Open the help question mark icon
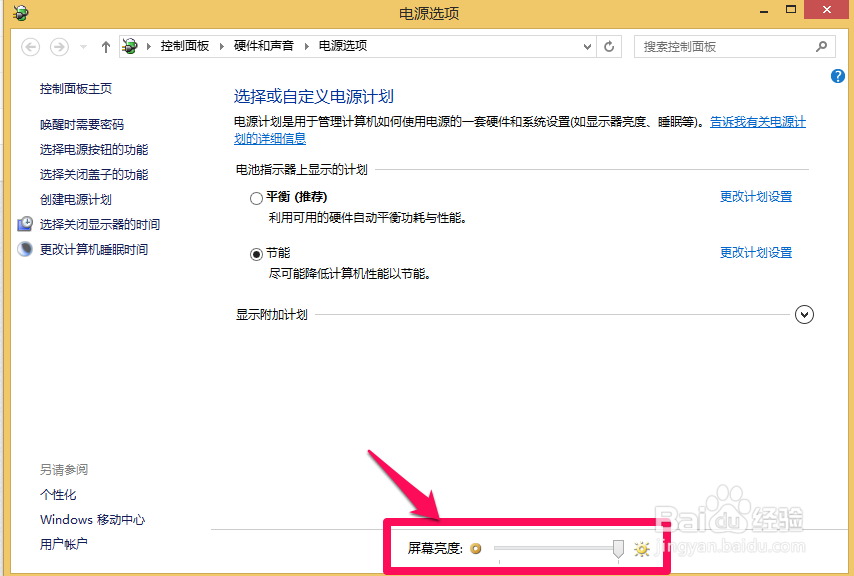Screen dimensions: 854x576 837,75
